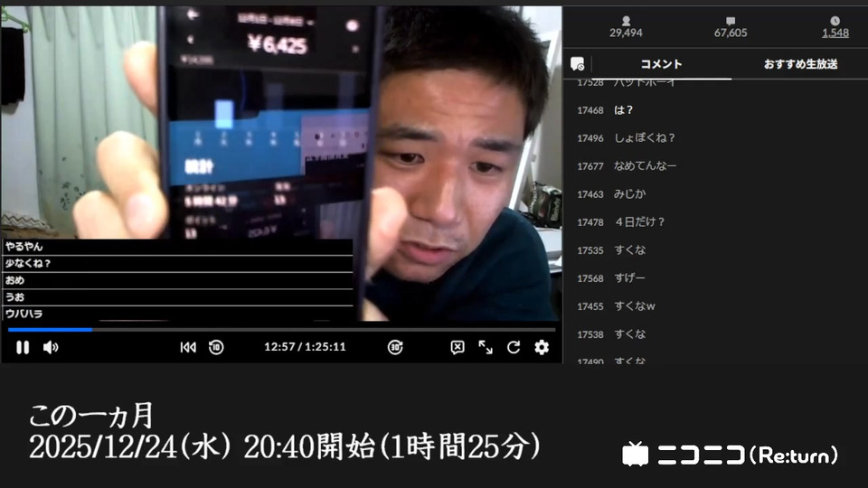Click the overlay comment おめ
Screen dimensions: 868x488
[x=15, y=280]
